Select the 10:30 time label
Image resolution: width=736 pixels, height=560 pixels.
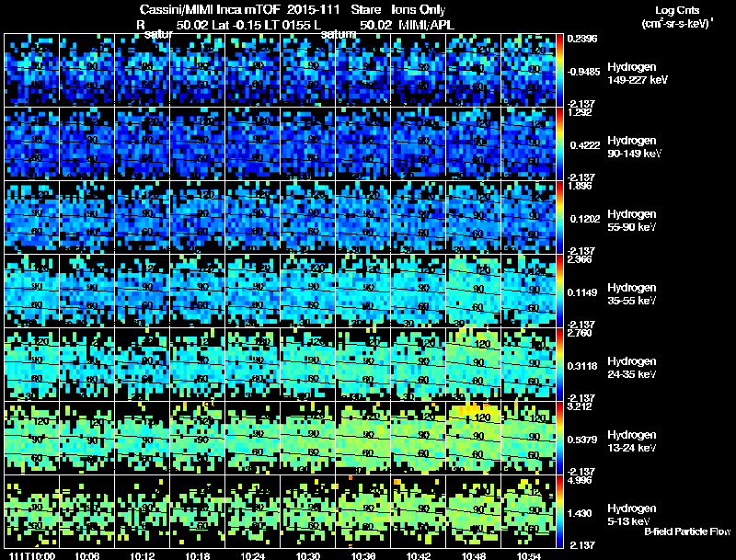point(308,555)
